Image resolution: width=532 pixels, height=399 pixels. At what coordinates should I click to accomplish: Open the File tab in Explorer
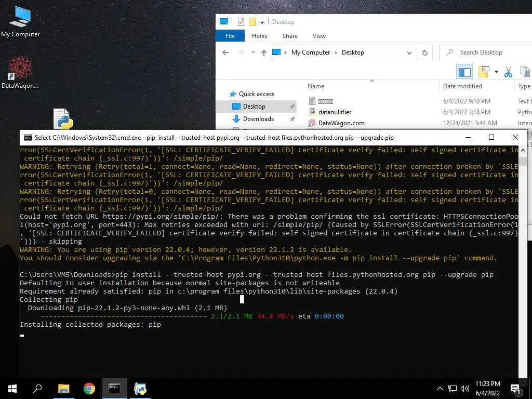(x=230, y=36)
